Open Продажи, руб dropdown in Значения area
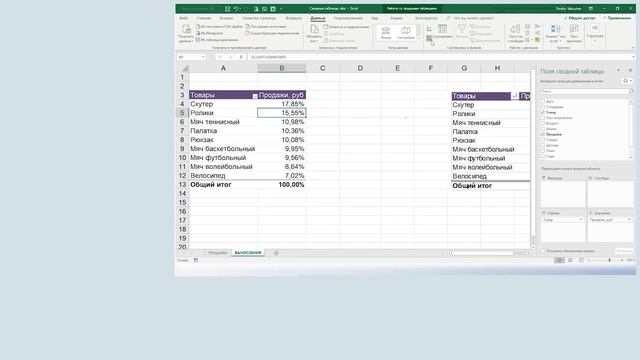 [629, 220]
